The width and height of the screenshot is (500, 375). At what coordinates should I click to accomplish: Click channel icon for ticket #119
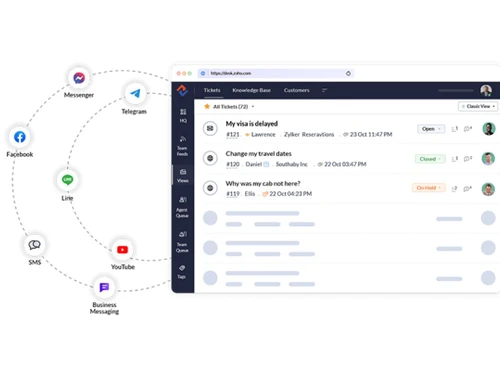coord(210,188)
